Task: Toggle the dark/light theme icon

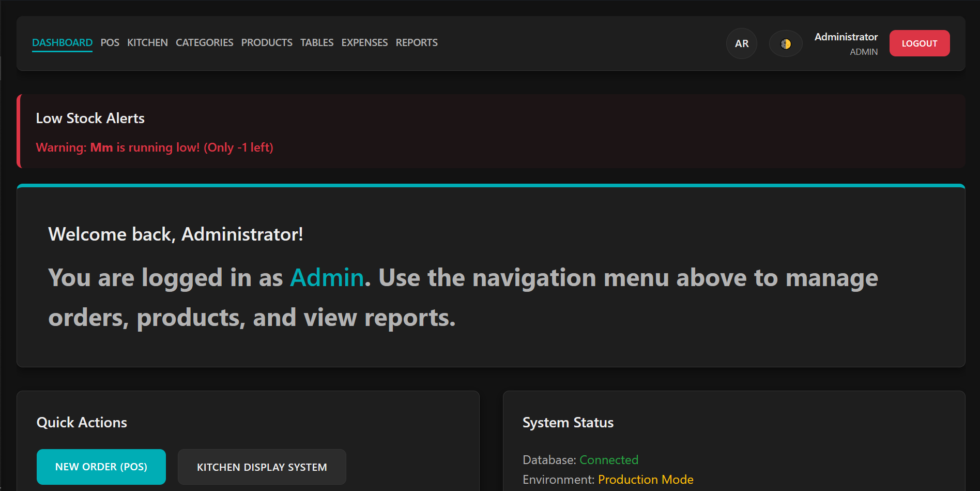Action: pyautogui.click(x=786, y=44)
